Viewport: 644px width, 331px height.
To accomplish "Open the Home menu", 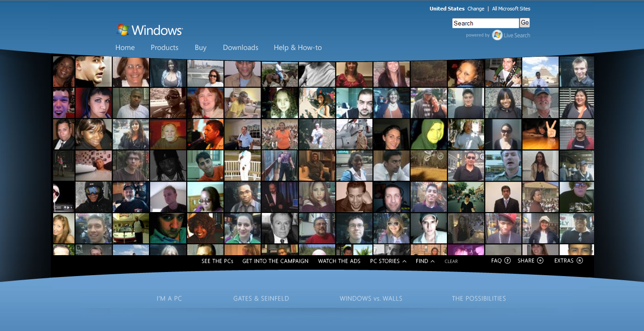I will [x=125, y=47].
